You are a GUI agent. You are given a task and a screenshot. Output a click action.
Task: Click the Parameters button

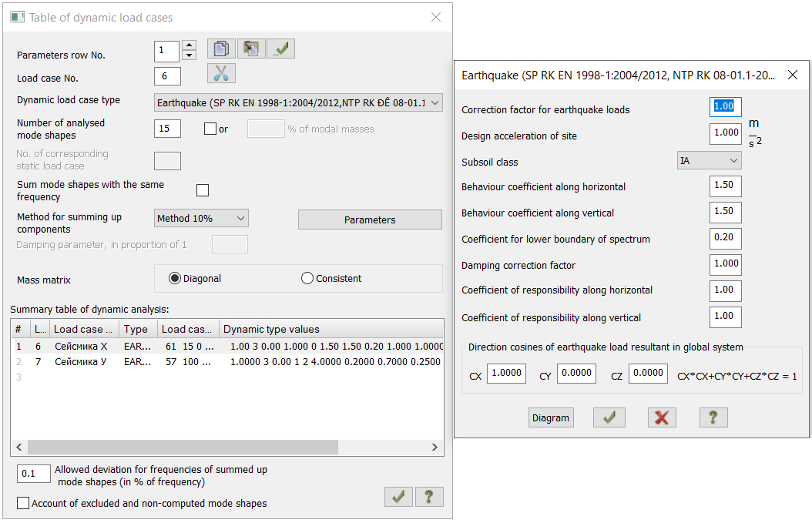click(370, 220)
